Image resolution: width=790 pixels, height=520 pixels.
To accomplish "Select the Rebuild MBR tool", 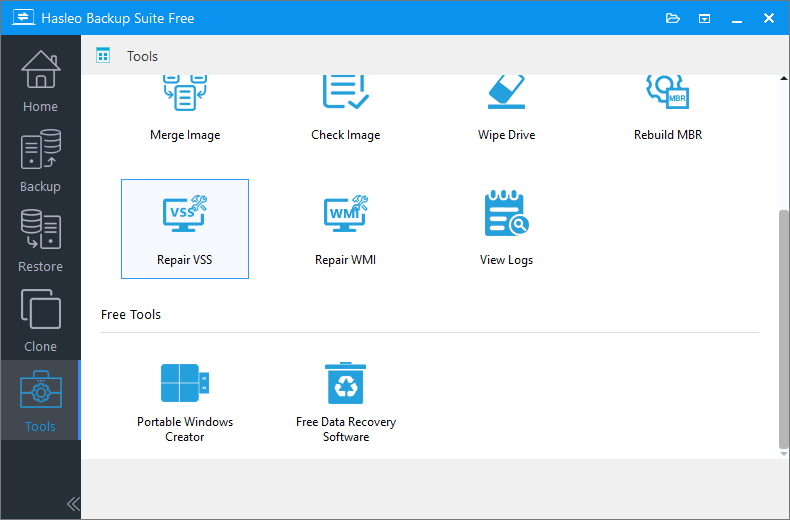I will tap(668, 108).
